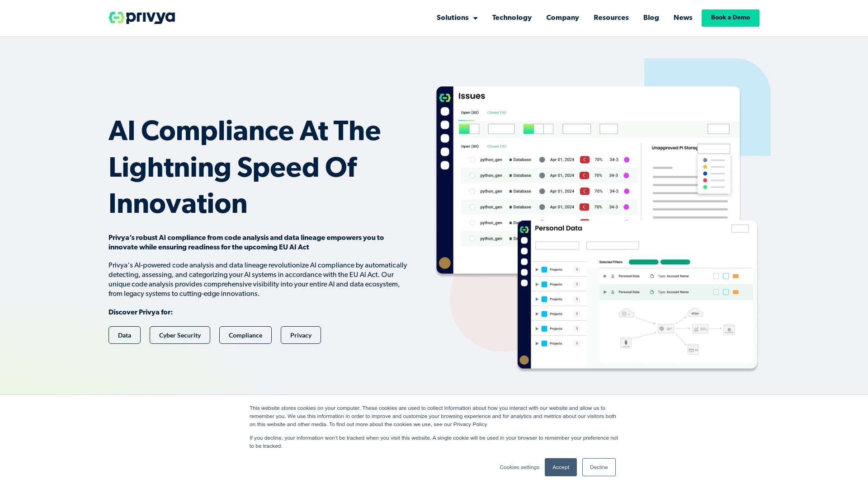Select the Compliance button
The height and width of the screenshot is (488, 868).
245,335
